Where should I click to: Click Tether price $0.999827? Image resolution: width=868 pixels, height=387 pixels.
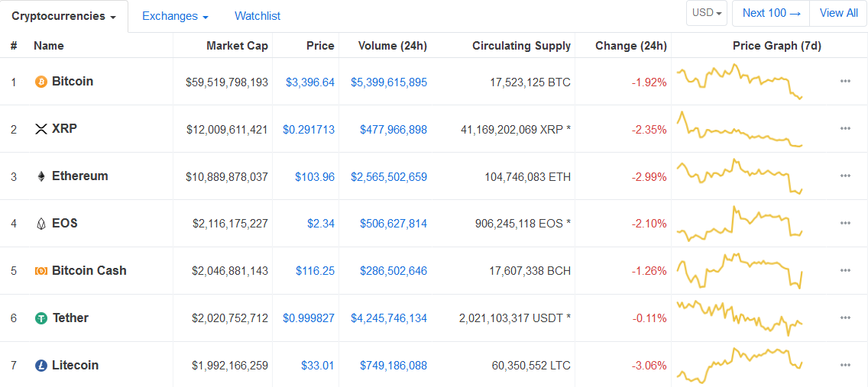[309, 318]
